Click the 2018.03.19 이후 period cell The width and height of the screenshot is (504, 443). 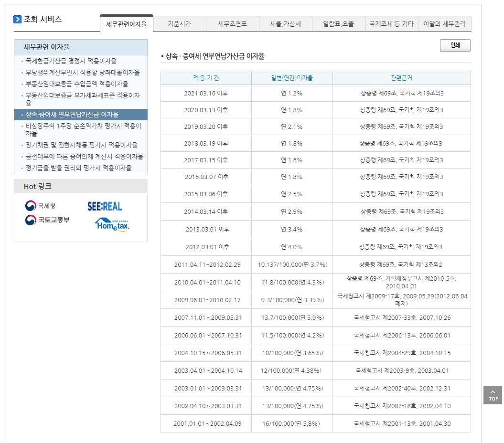point(206,143)
